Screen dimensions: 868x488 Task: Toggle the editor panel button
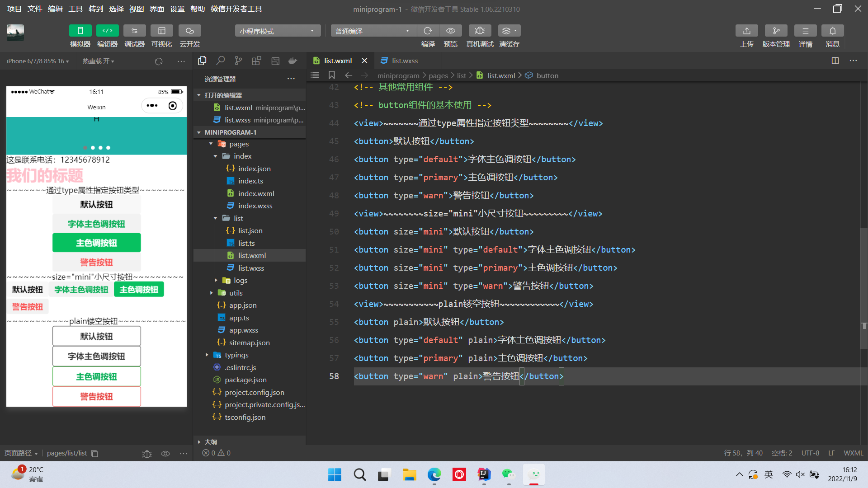point(107,31)
